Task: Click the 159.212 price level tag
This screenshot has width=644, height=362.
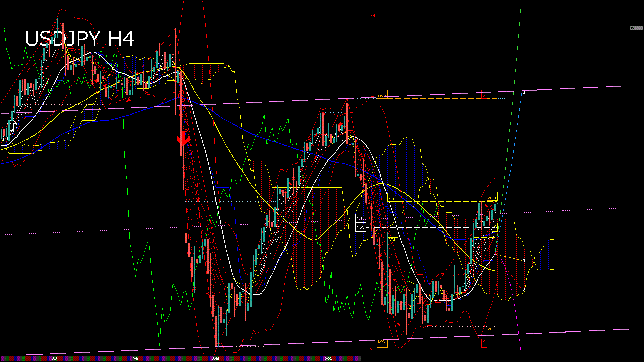Action: click(x=636, y=28)
